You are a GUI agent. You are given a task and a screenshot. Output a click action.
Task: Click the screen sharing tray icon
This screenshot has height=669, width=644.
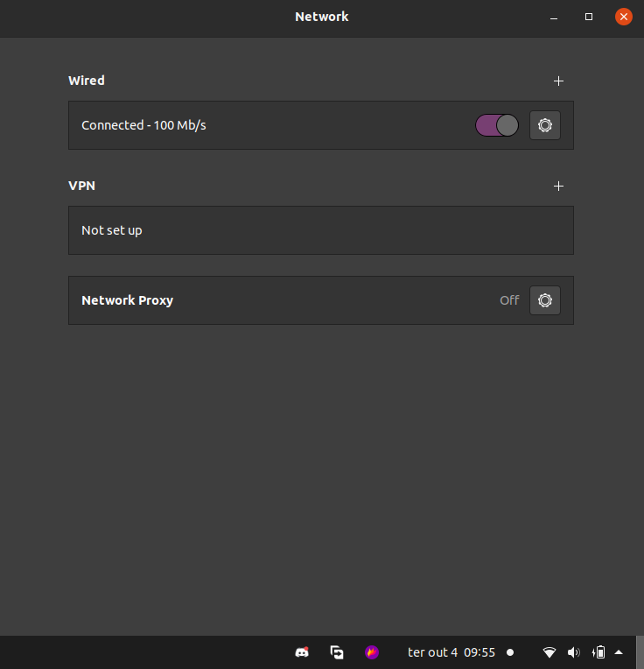coord(337,652)
